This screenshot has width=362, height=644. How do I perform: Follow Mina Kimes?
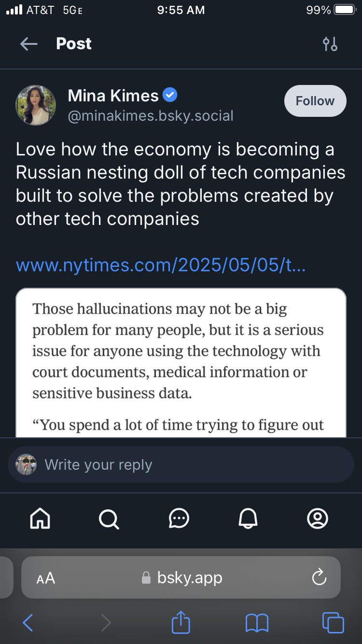click(315, 101)
